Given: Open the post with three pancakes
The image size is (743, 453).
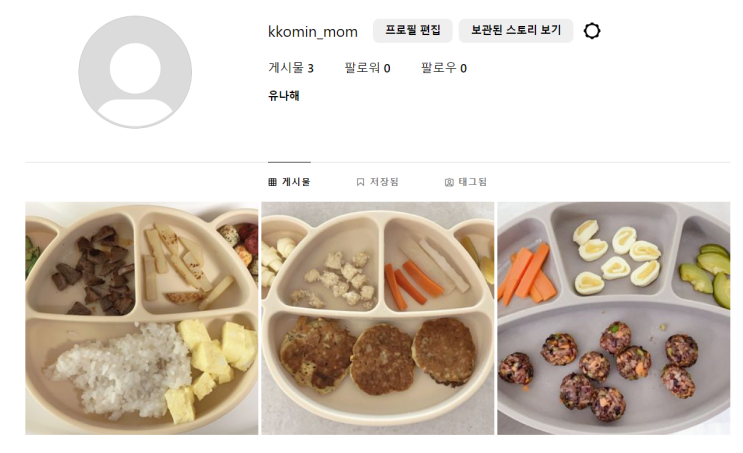Looking at the screenshot, I should [x=378, y=318].
